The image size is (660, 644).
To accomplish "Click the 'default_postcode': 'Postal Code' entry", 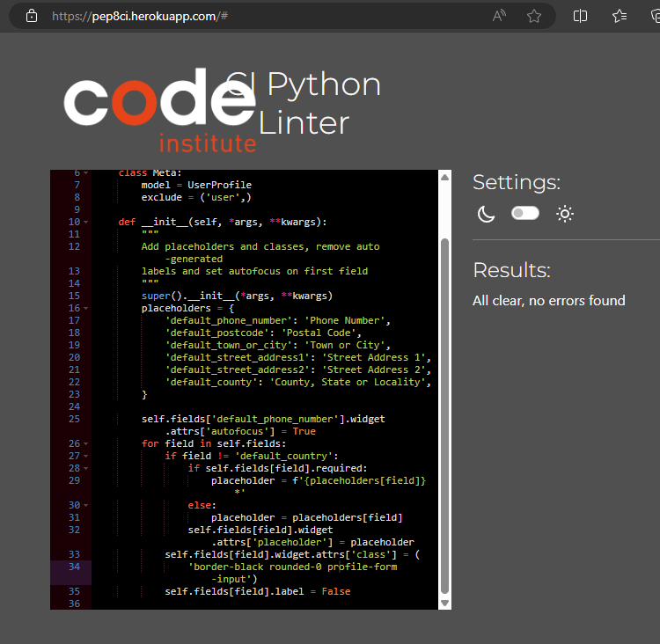I will point(263,333).
